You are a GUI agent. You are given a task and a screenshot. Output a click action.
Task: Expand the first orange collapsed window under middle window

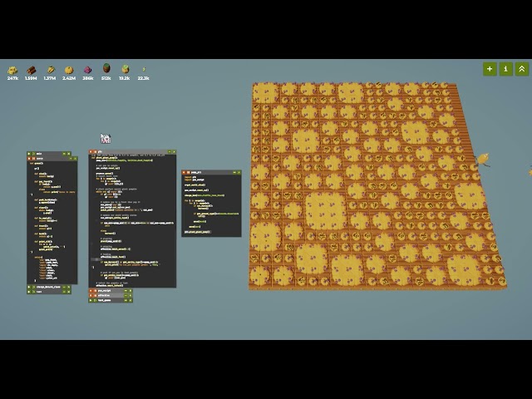126,291
